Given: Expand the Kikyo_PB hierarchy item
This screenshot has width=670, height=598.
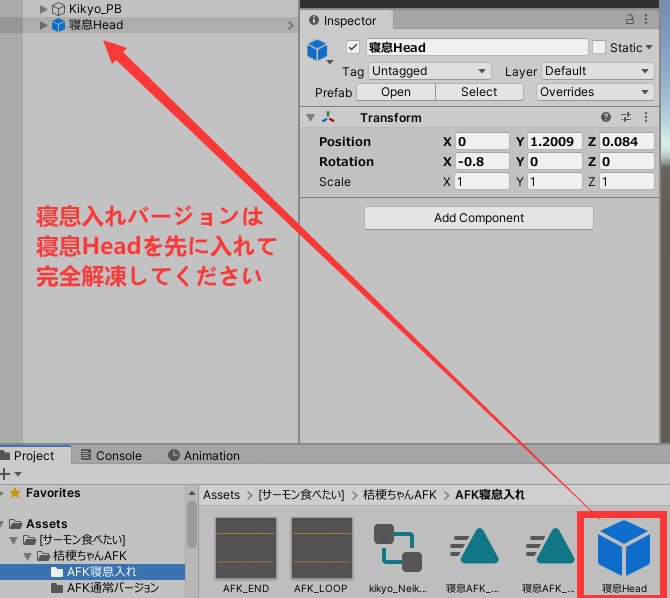Looking at the screenshot, I should click(43, 9).
